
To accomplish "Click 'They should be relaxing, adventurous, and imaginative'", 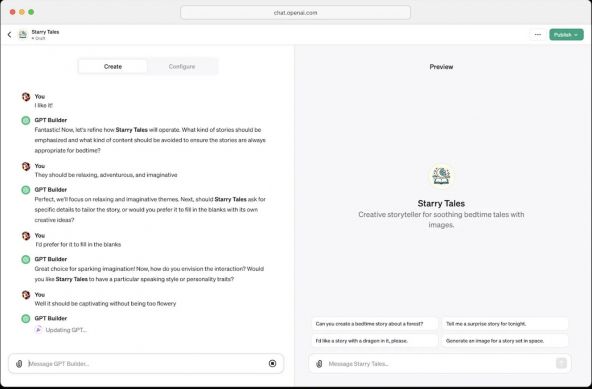I will (x=106, y=175).
